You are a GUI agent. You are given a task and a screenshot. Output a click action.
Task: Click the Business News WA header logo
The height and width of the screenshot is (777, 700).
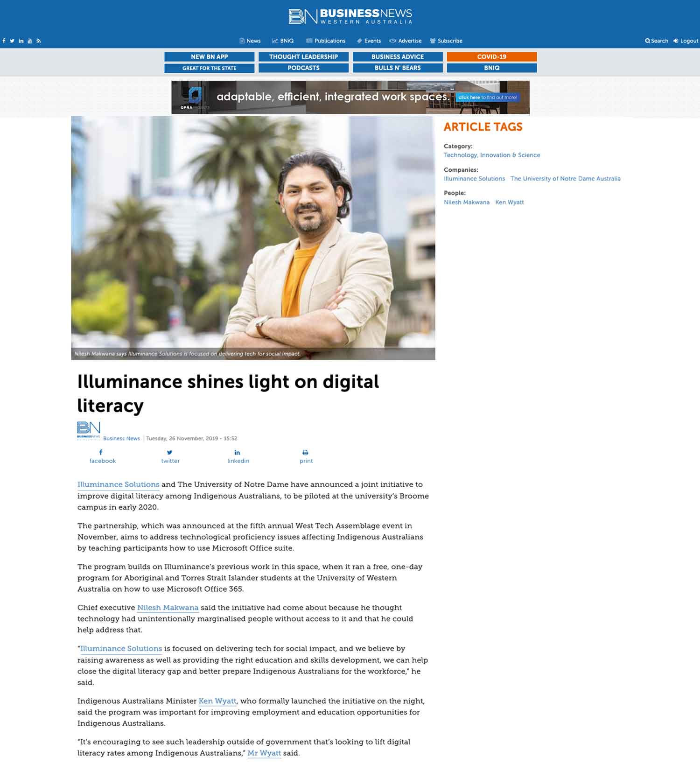(x=350, y=16)
